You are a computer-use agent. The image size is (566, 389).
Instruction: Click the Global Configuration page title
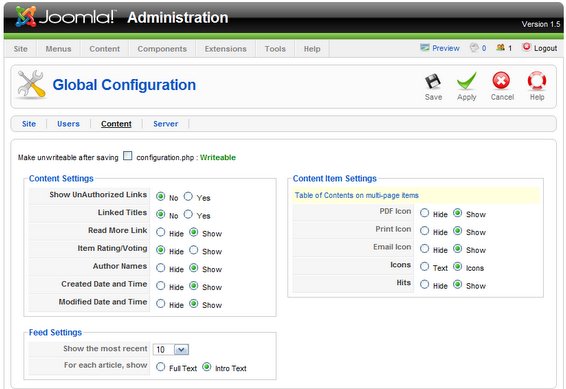(124, 85)
